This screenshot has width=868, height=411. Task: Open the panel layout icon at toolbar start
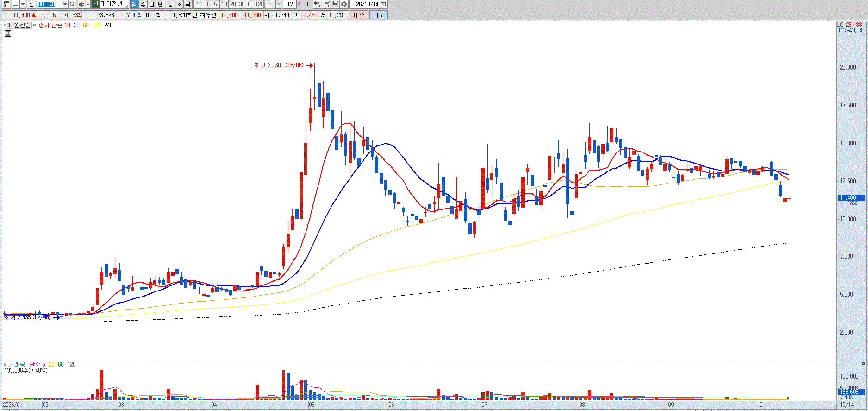click(6, 4)
